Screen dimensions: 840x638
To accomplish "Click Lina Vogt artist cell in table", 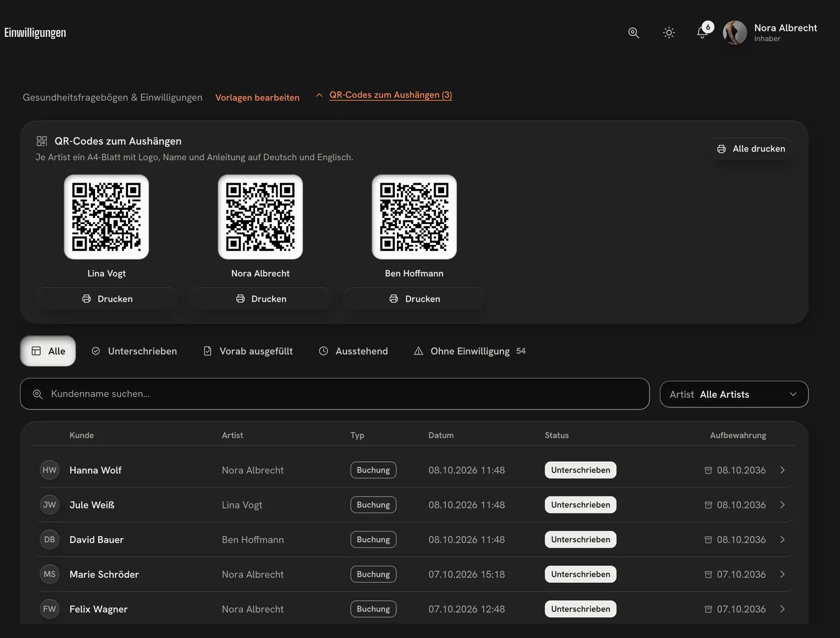I will pyautogui.click(x=242, y=505).
